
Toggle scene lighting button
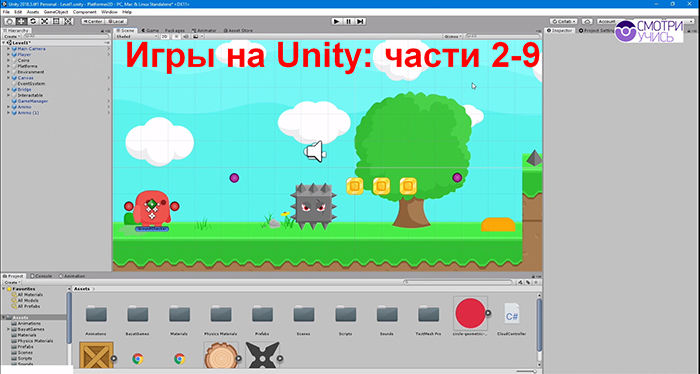click(x=176, y=37)
